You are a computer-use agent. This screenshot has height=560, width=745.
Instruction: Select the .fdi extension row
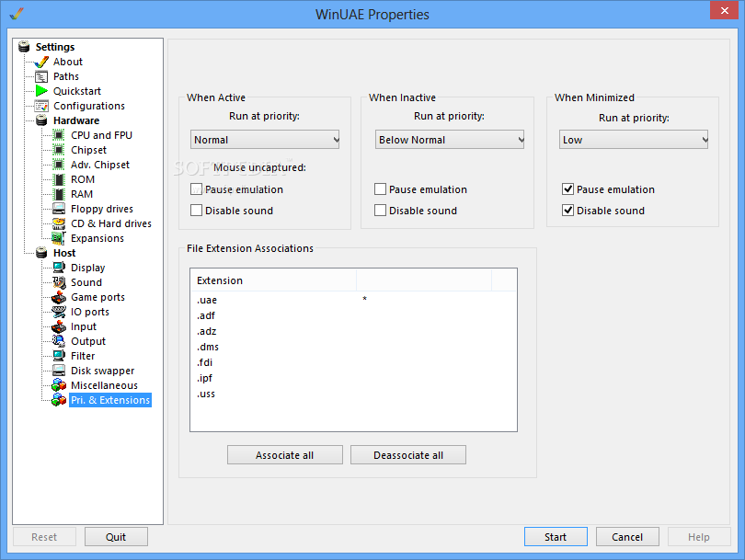pos(353,362)
